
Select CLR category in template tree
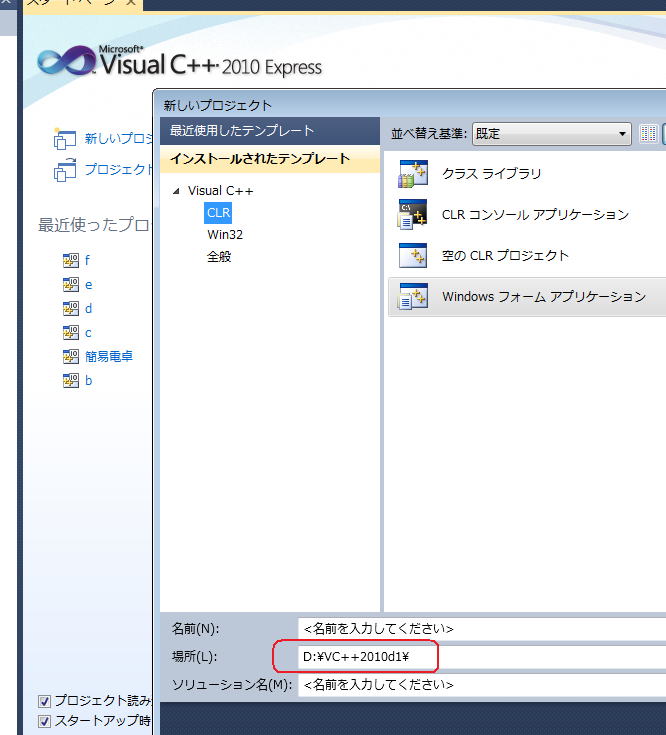218,213
